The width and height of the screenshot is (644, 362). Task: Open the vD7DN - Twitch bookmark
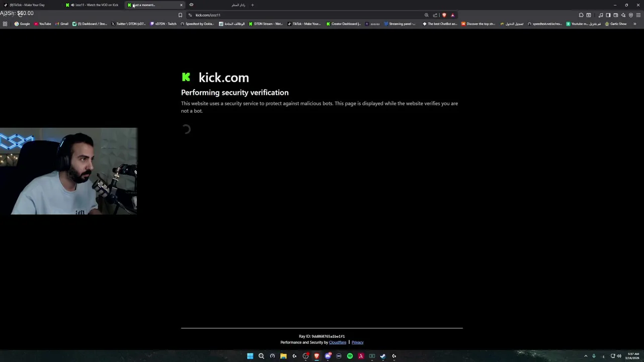[x=164, y=24]
